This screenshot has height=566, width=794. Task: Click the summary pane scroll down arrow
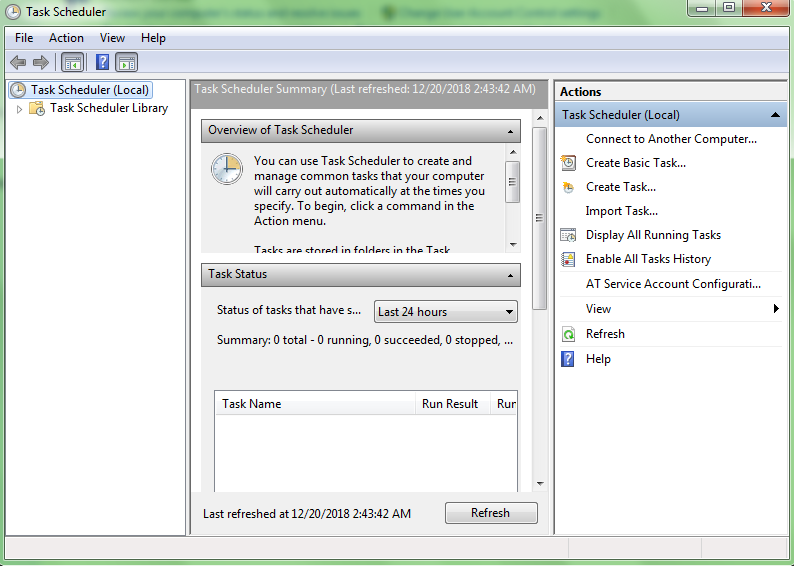pos(540,484)
